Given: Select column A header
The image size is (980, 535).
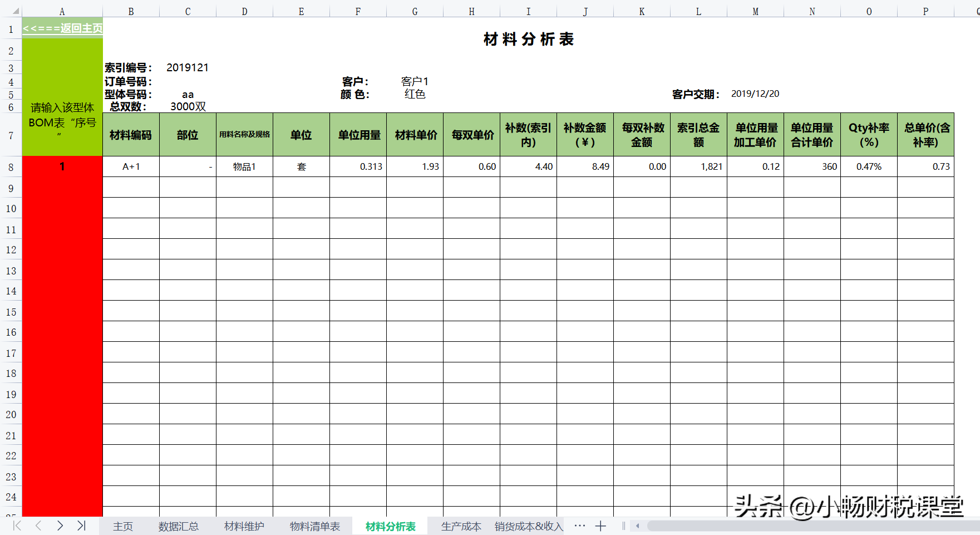Looking at the screenshot, I should (62, 11).
